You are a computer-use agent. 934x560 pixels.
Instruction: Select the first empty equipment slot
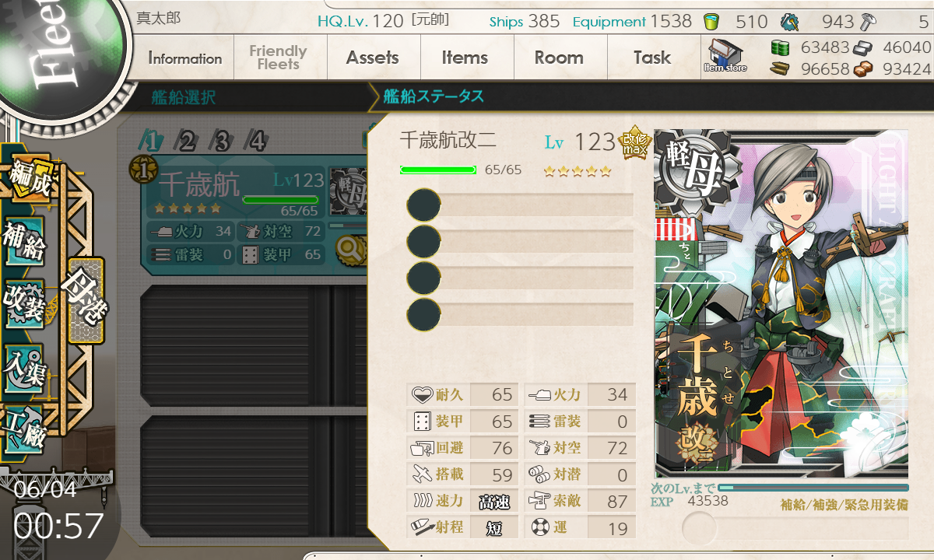[x=520, y=205]
